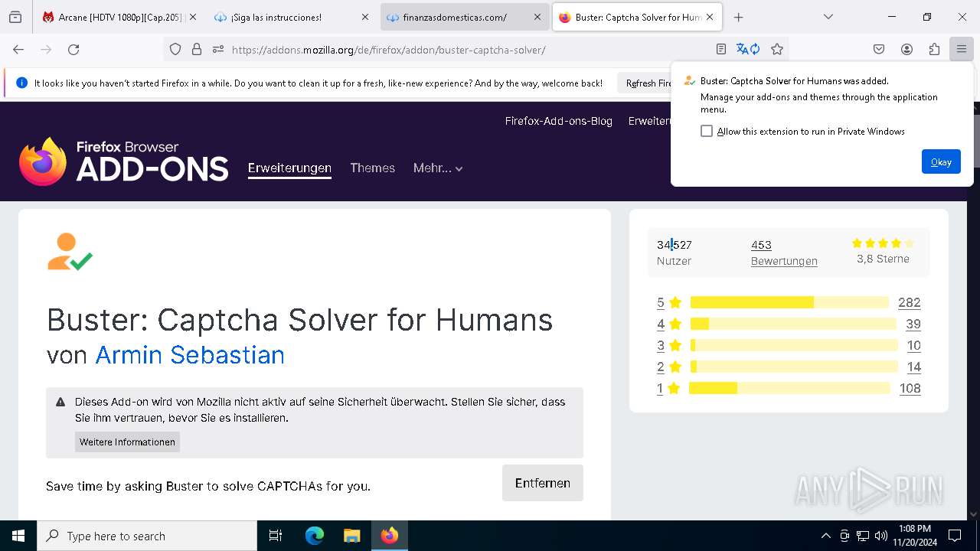
Task: Reload the current page
Action: 73,49
